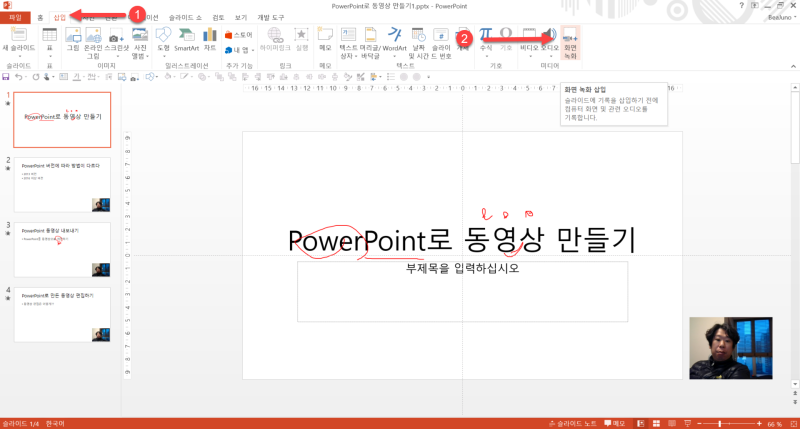Select slide 4 thumbnail 동영상 편집하기

point(62,314)
